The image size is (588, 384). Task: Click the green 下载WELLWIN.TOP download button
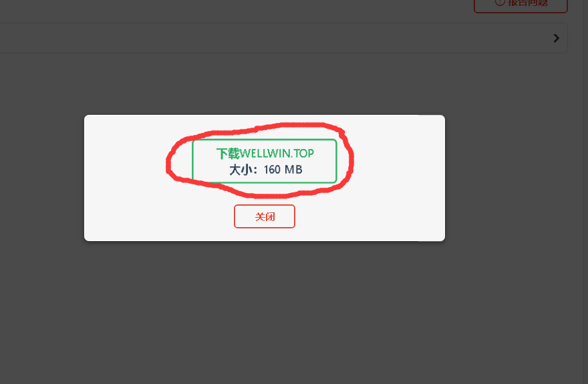pos(265,161)
